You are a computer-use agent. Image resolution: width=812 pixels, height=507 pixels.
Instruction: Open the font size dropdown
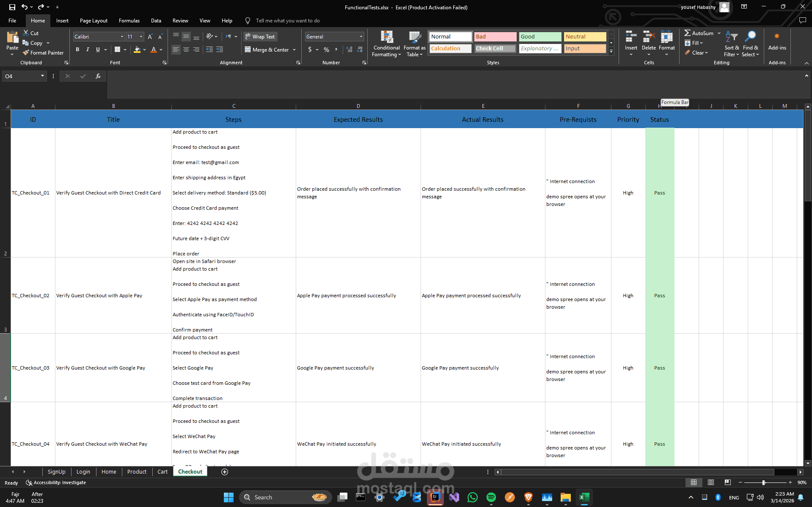click(x=141, y=37)
